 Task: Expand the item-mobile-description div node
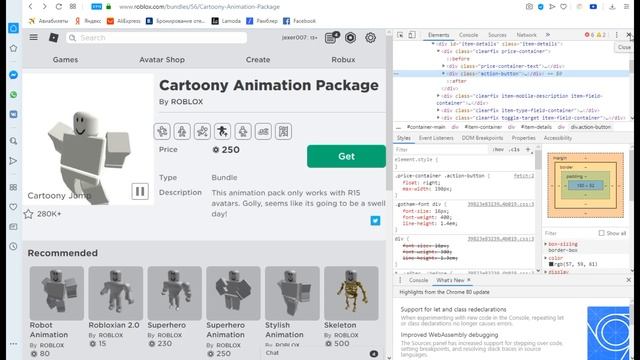pyautogui.click(x=438, y=96)
